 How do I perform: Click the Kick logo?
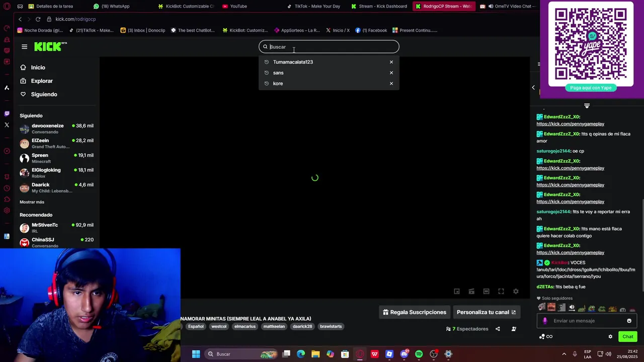[x=50, y=47]
